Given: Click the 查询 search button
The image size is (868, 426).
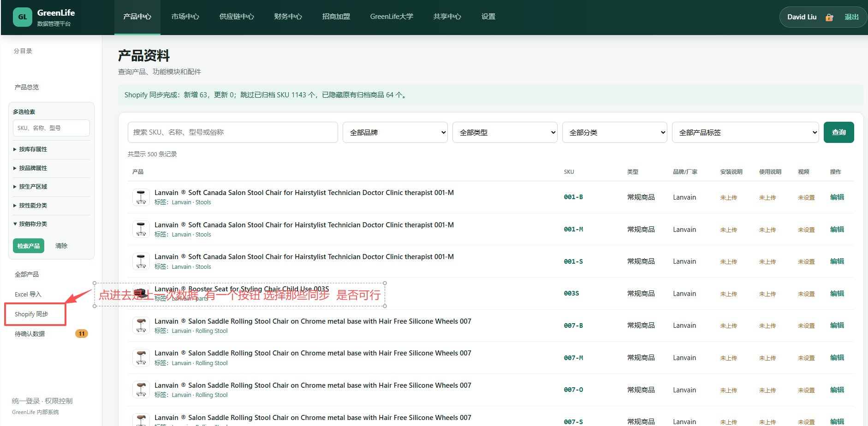Looking at the screenshot, I should 839,132.
